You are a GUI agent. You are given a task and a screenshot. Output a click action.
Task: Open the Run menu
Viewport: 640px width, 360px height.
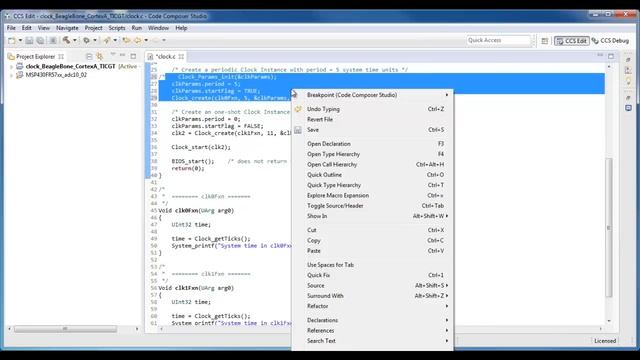137,28
